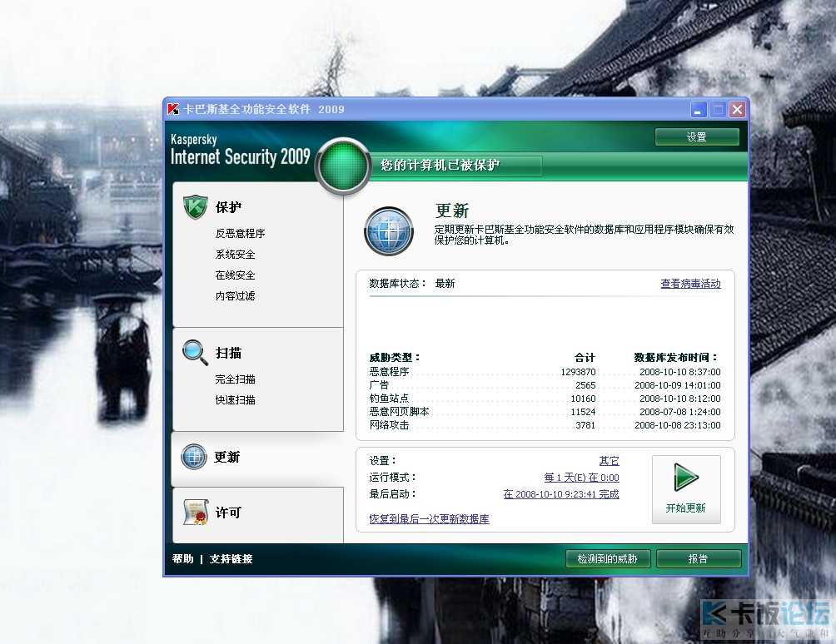Select 反恶意程序 under protection

click(240, 233)
